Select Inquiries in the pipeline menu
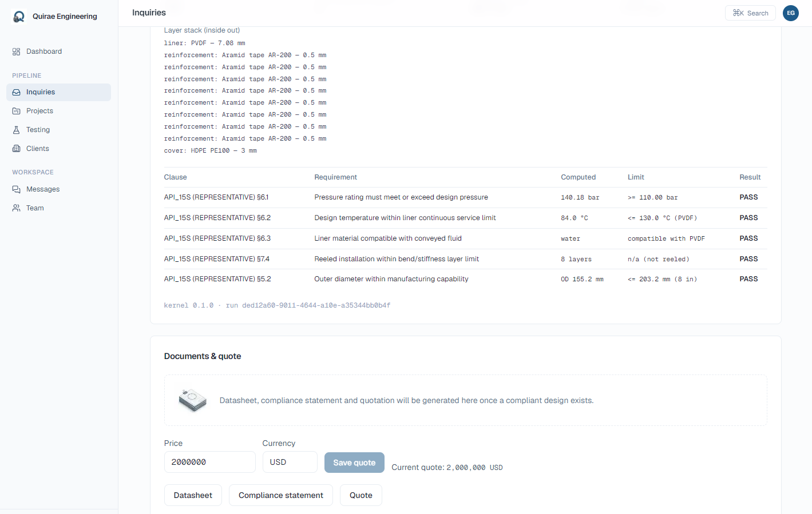812x514 pixels. point(59,92)
